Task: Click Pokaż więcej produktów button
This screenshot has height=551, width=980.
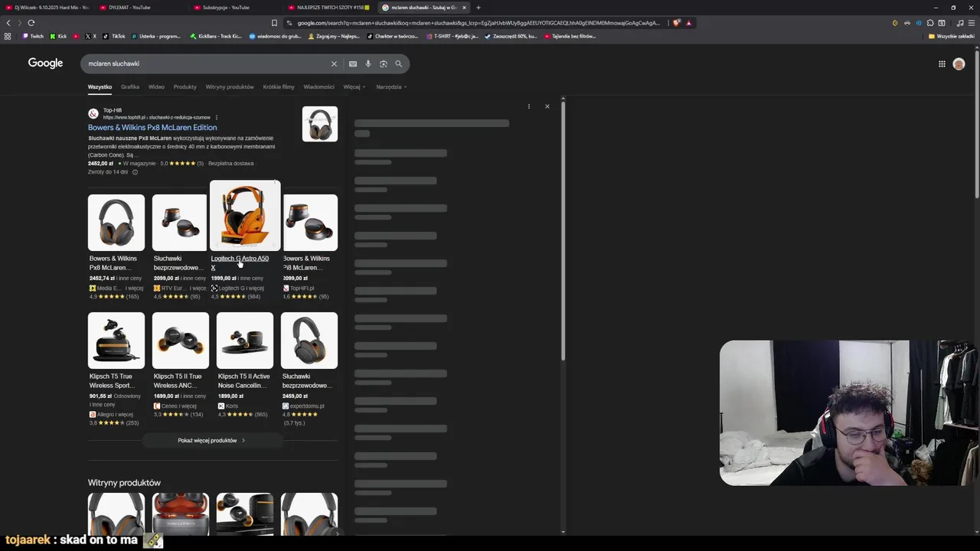Action: [211, 441]
